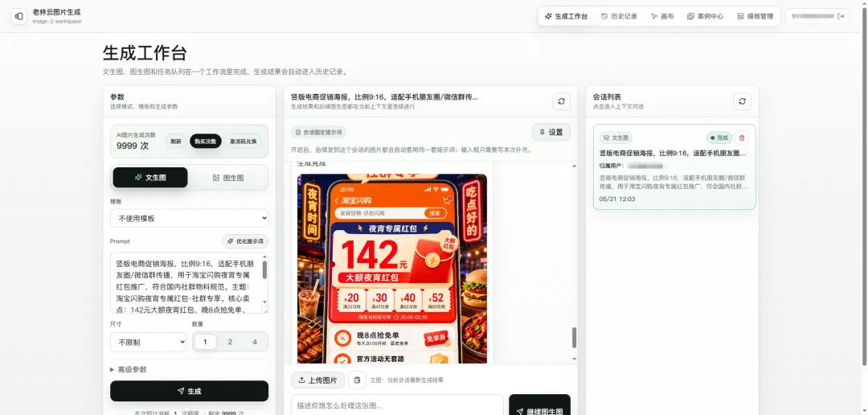The height and width of the screenshot is (415, 868).
Task: Open the 生成工作台 tab
Action: [x=566, y=16]
